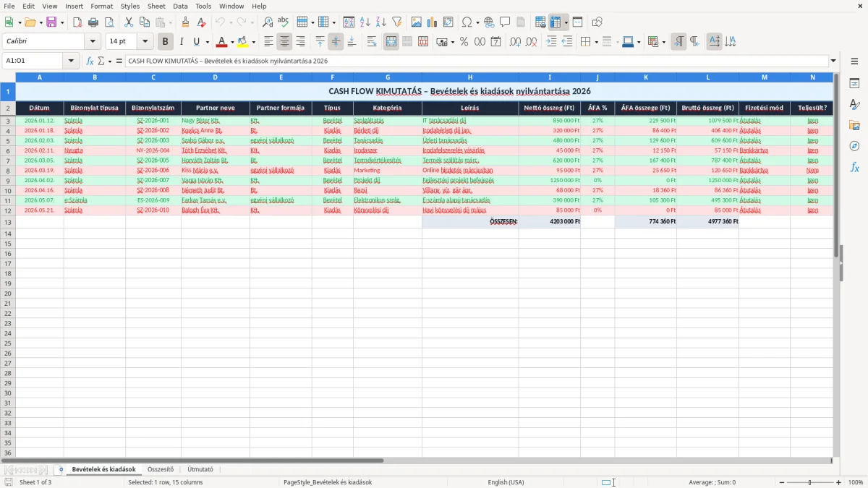The width and height of the screenshot is (868, 488).
Task: Click English (USA) language in status bar
Action: [506, 482]
